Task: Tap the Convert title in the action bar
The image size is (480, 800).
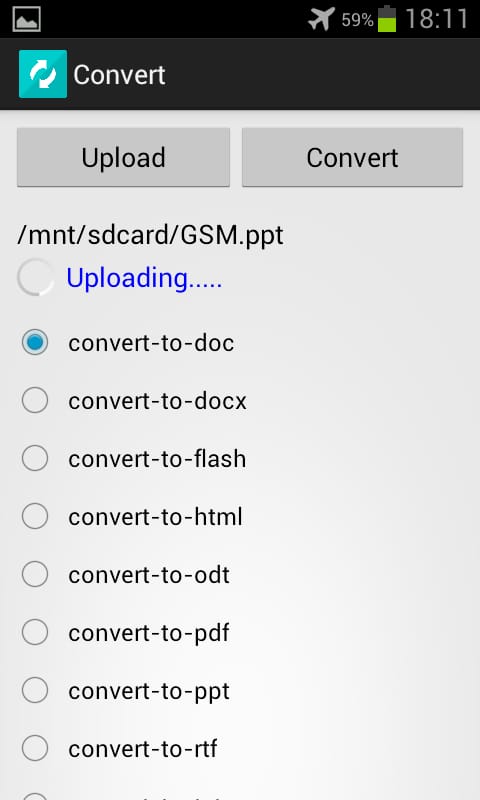Action: pos(119,75)
